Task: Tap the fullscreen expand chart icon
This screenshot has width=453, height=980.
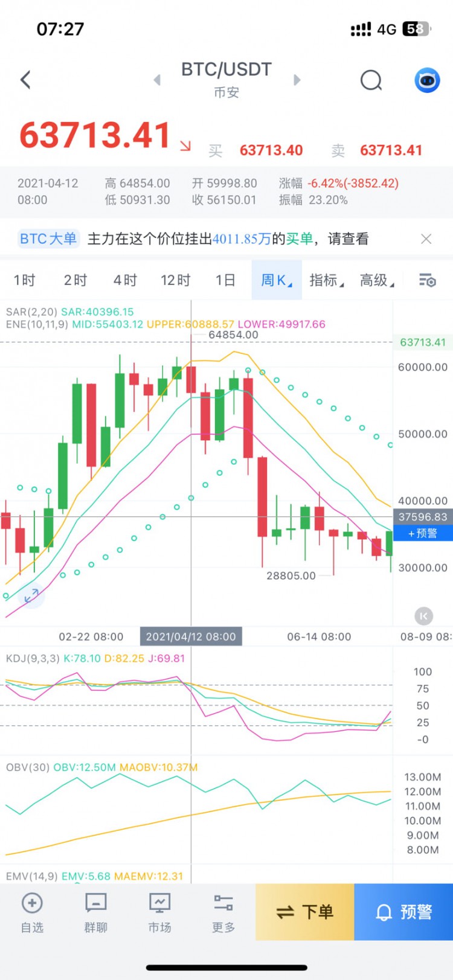Action: coord(31,596)
